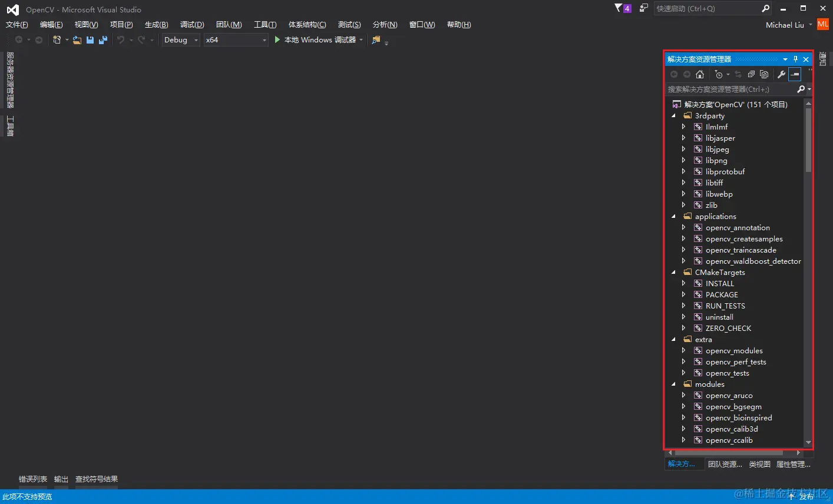Toggle auto-hide pin on Solution Explorer
This screenshot has width=833, height=504.
(795, 59)
